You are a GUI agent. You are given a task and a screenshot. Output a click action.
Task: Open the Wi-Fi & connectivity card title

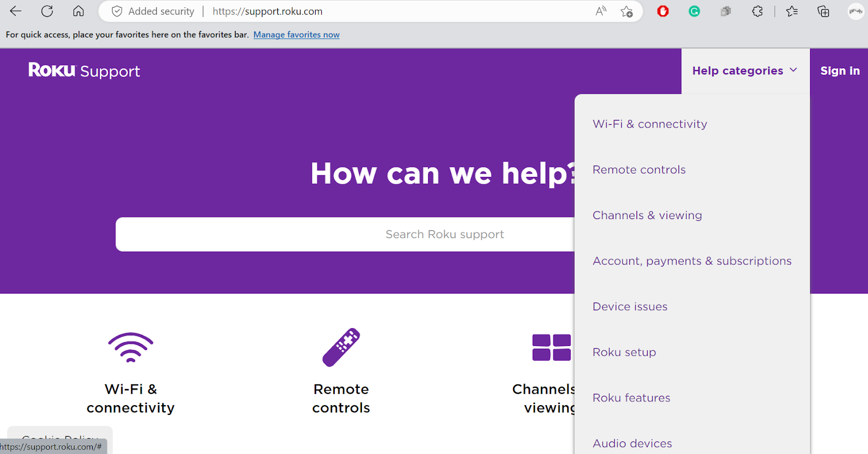point(131,398)
